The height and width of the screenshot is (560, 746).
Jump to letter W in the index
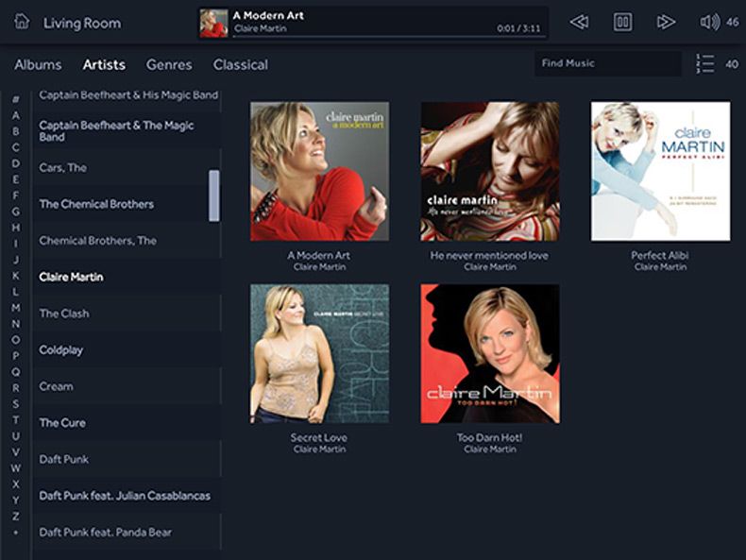(16, 468)
